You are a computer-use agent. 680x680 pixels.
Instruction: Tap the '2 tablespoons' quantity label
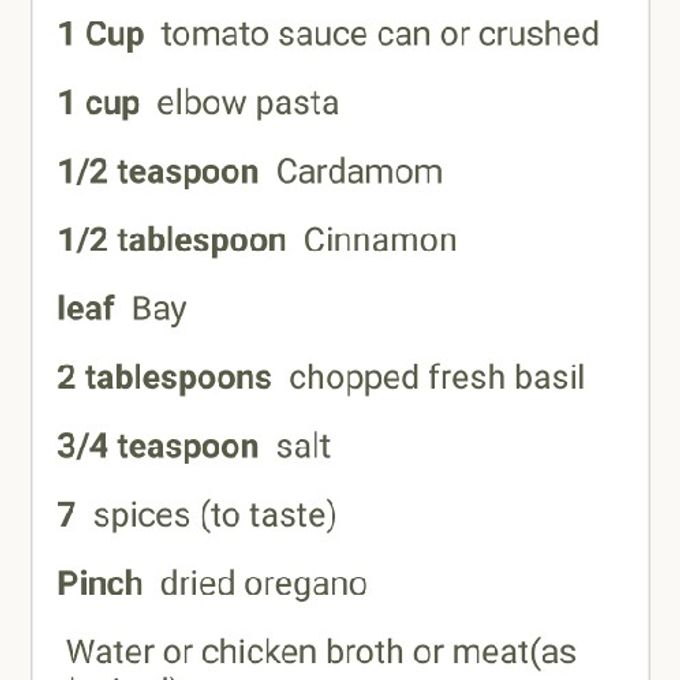click(164, 377)
